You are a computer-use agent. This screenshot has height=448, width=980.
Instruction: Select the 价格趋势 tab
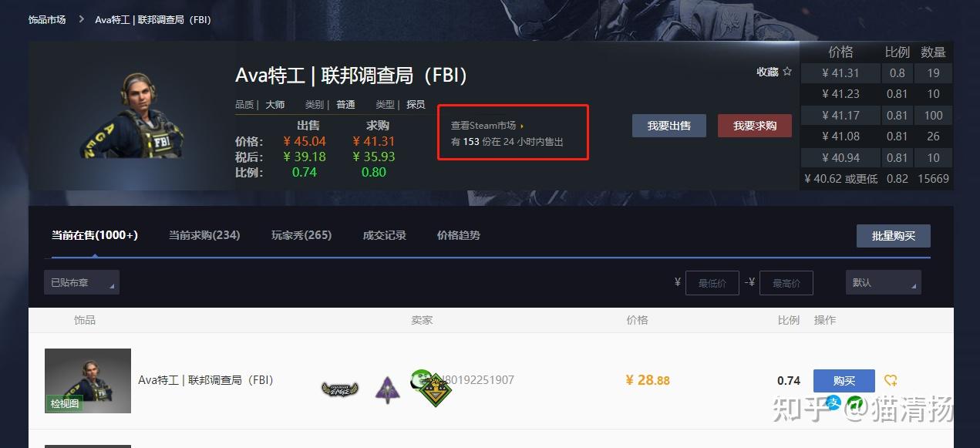click(x=459, y=235)
